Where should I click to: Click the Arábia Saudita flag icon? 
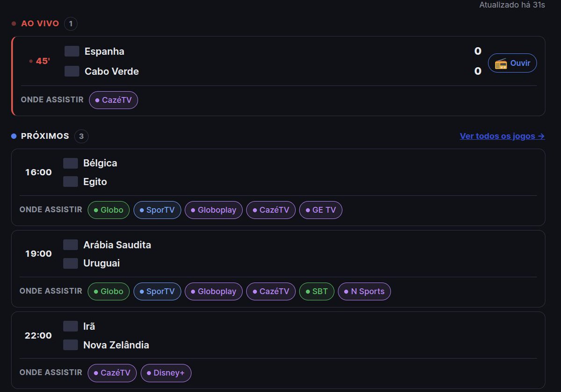coord(71,245)
